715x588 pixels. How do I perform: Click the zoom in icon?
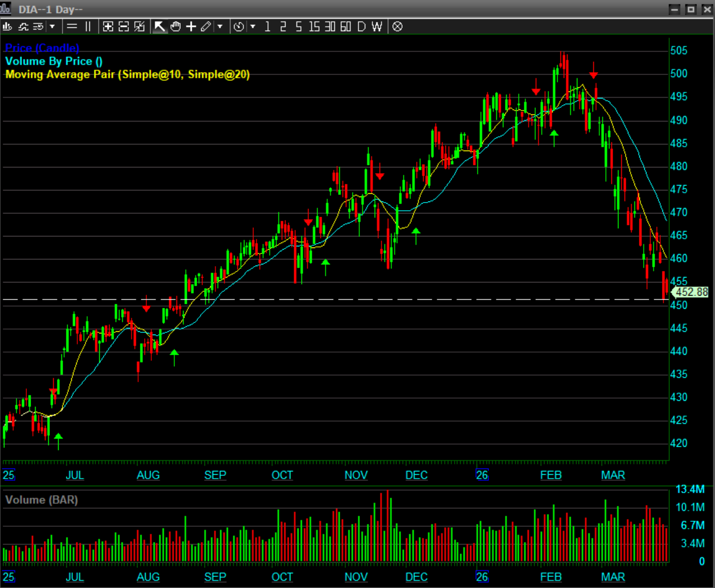pyautogui.click(x=108, y=26)
